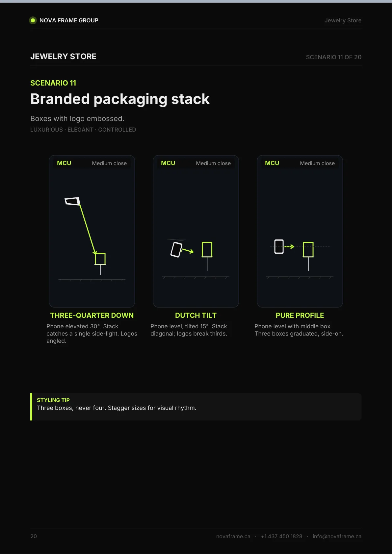Select the THREE-QUARTER DOWN heading
The image size is (392, 554).
coord(92,315)
